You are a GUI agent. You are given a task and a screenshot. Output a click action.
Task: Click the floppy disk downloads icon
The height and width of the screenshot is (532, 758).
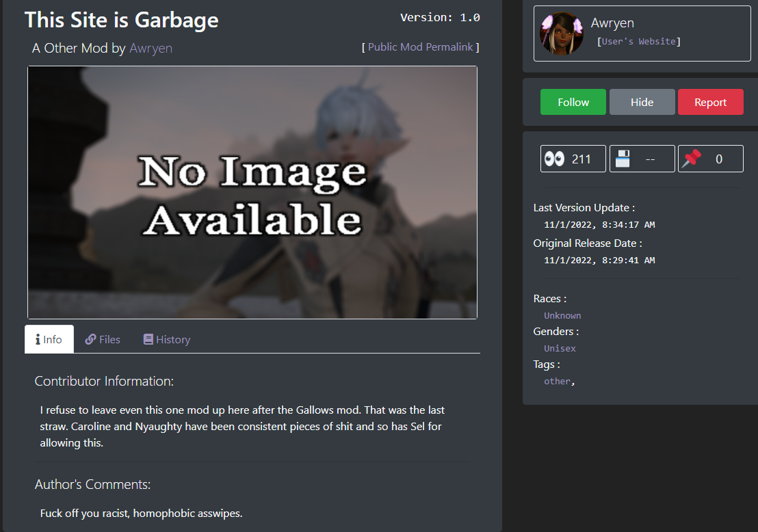tap(623, 159)
